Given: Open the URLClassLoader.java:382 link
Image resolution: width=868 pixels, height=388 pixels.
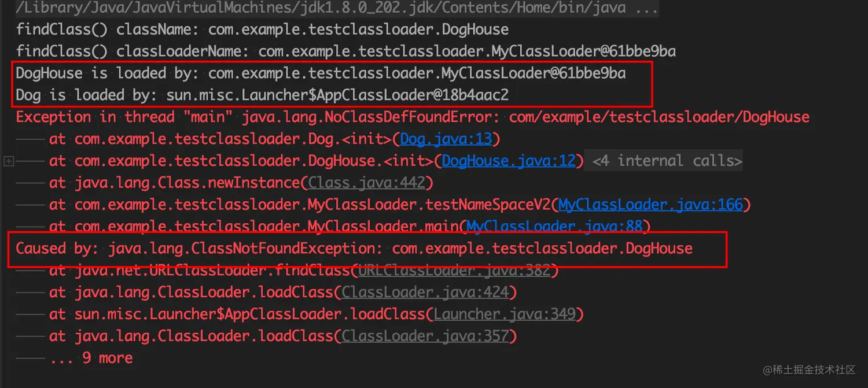Looking at the screenshot, I should coord(454,270).
